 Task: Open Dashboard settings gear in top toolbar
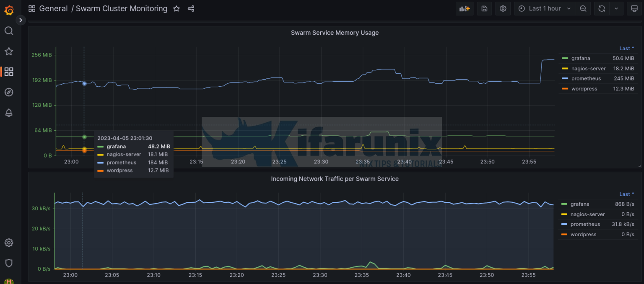click(503, 8)
